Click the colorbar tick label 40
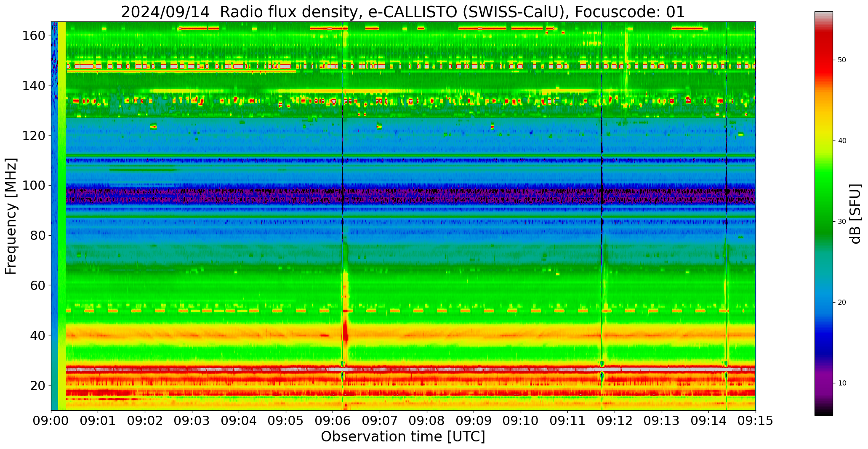This screenshot has height=449, width=868. (842, 141)
